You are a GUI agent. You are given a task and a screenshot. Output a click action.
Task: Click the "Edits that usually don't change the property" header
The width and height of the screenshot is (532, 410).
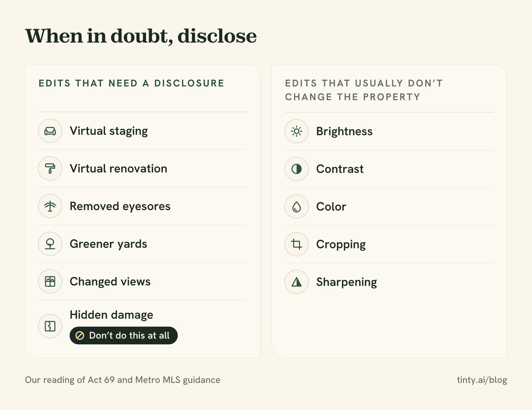click(364, 90)
